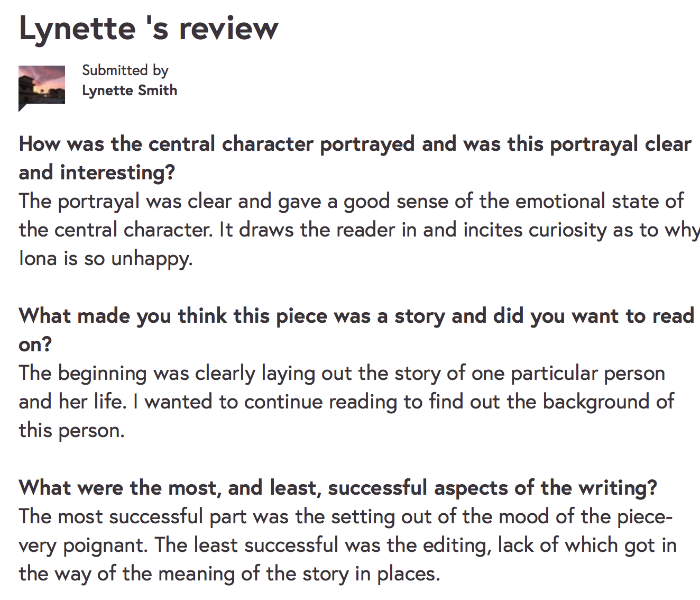700x600 pixels.
Task: Click the final line "the way of the meaning"
Action: [229, 574]
